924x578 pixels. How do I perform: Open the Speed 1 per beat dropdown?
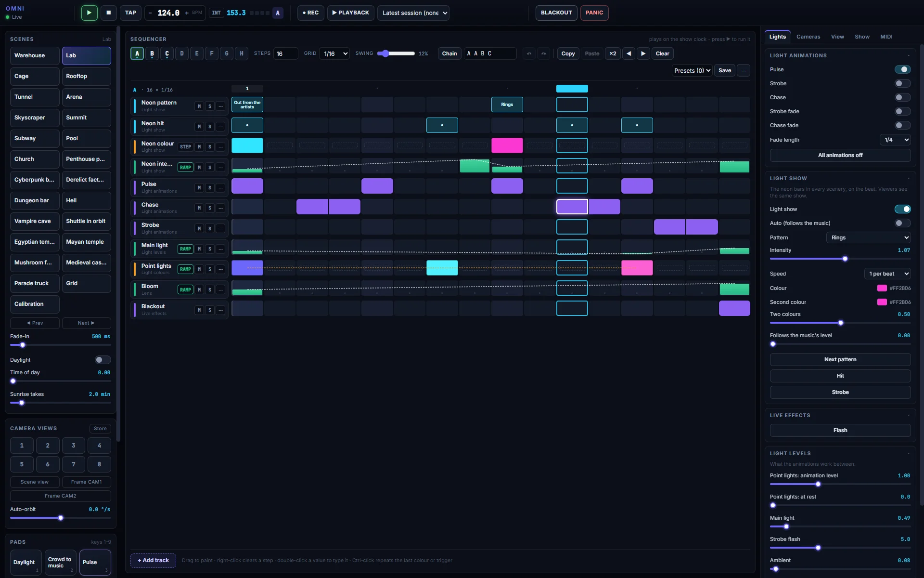[x=887, y=274]
